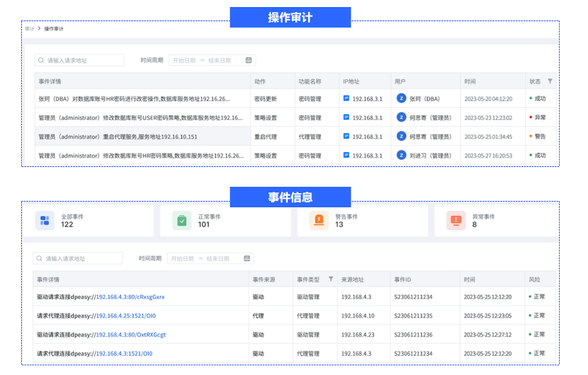Viewport: 588px width, 375px height.
Task: Click the filter funnel icon beside 事件类型 column
Action: [x=331, y=279]
